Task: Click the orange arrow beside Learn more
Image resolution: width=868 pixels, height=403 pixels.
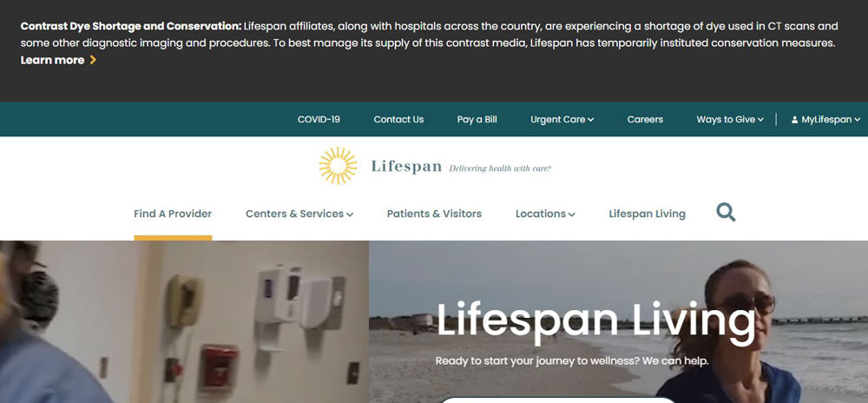Action: pos(93,60)
